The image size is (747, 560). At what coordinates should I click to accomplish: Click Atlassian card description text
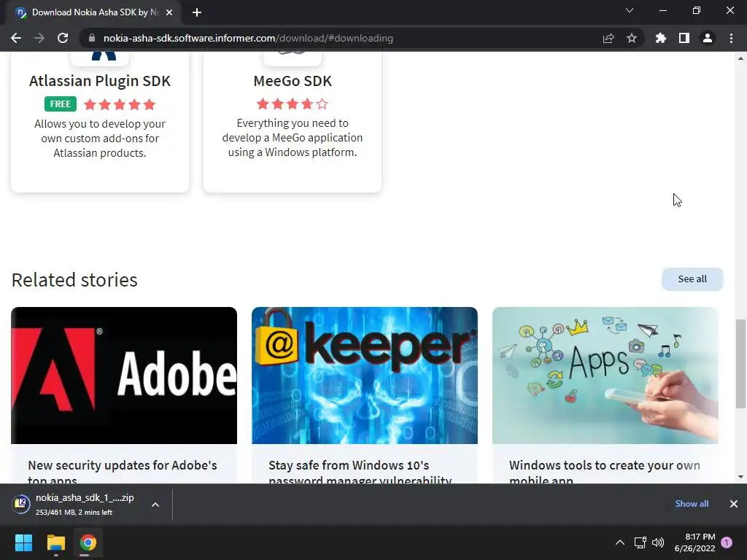99,138
